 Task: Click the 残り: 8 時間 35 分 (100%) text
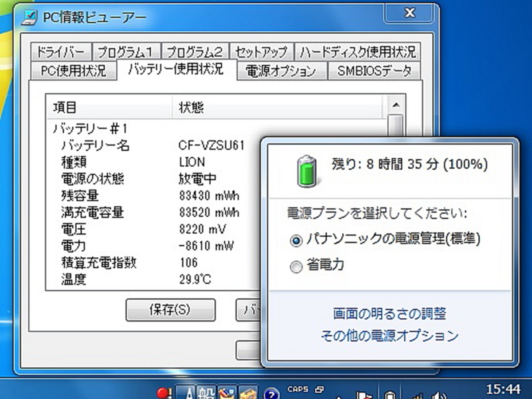point(410,164)
